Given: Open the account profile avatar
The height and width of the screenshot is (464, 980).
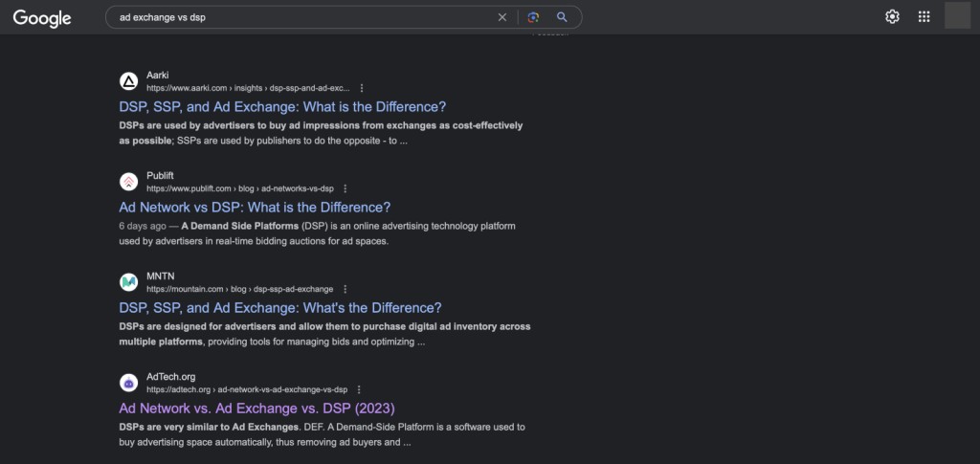Looking at the screenshot, I should 957,15.
